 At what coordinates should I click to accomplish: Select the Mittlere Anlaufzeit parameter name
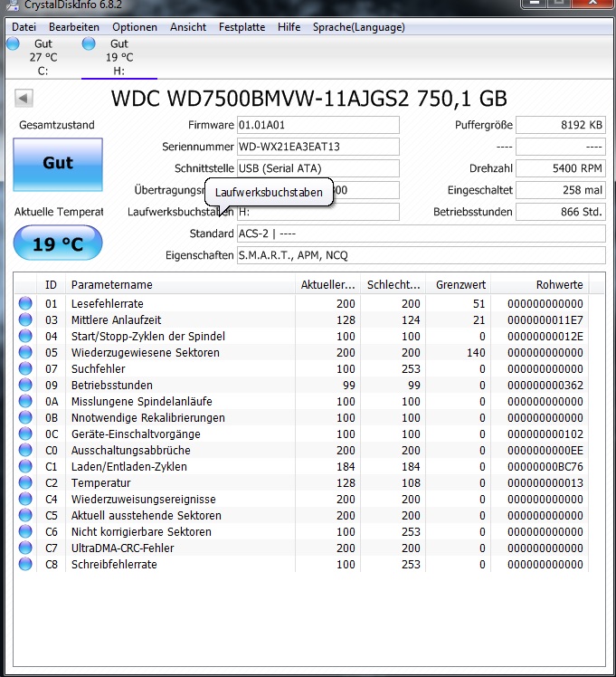coord(116,319)
